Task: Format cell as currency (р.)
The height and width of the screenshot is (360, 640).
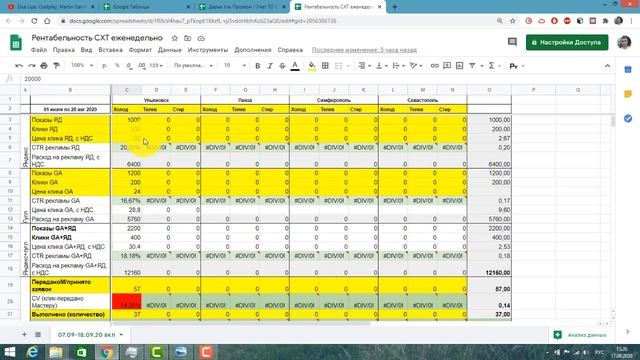Action: [x=104, y=66]
